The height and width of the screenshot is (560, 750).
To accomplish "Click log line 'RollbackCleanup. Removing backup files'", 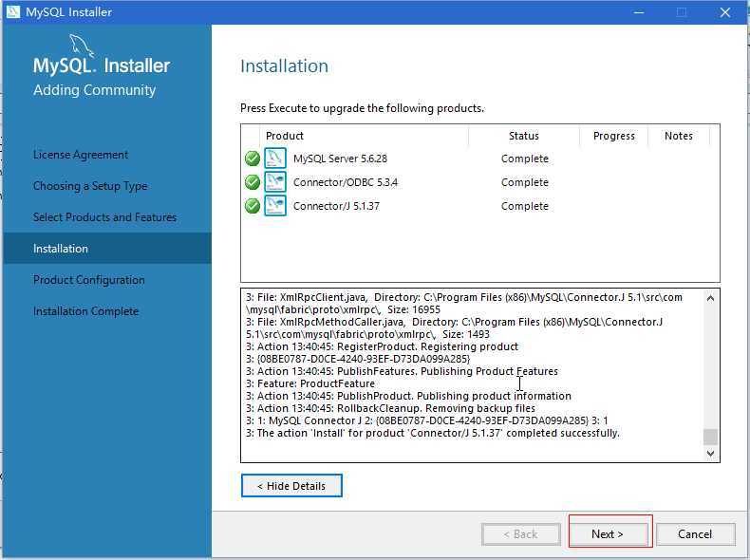I will coord(391,408).
